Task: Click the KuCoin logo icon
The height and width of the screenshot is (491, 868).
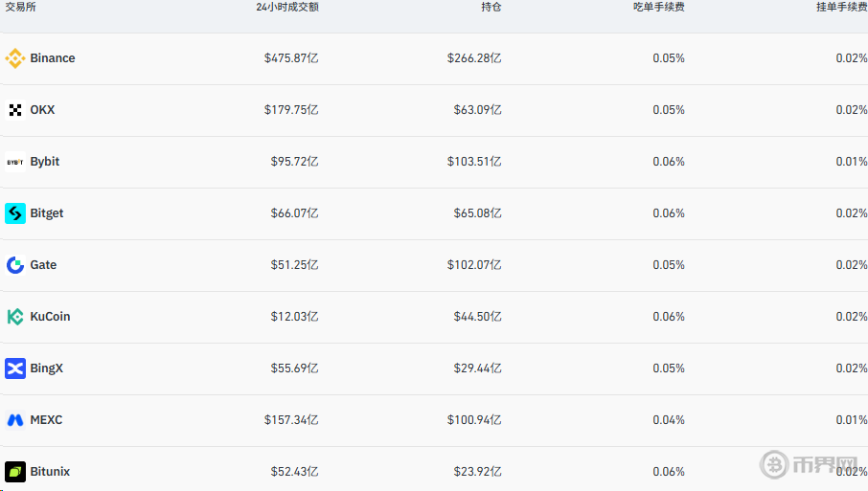Action: (15, 316)
